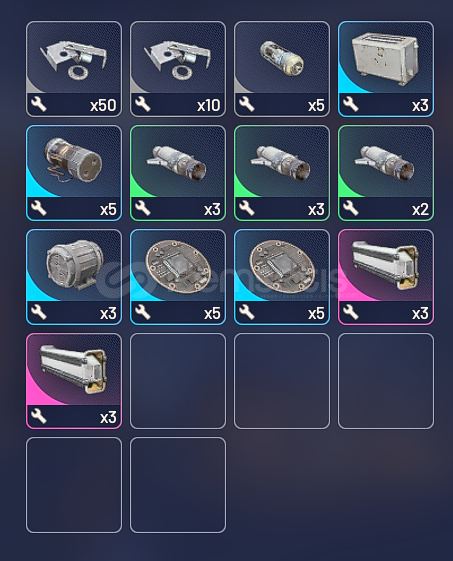Select the empty slot at fourth row end

coord(386,381)
